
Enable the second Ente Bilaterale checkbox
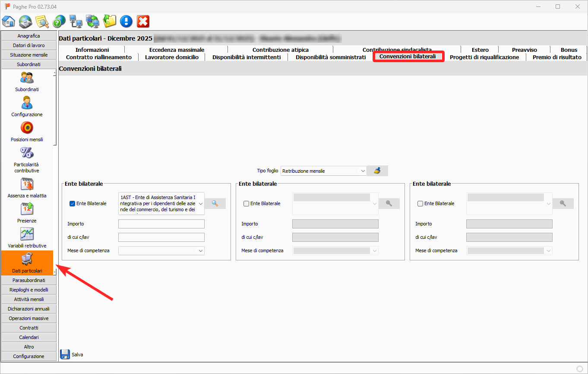point(246,204)
